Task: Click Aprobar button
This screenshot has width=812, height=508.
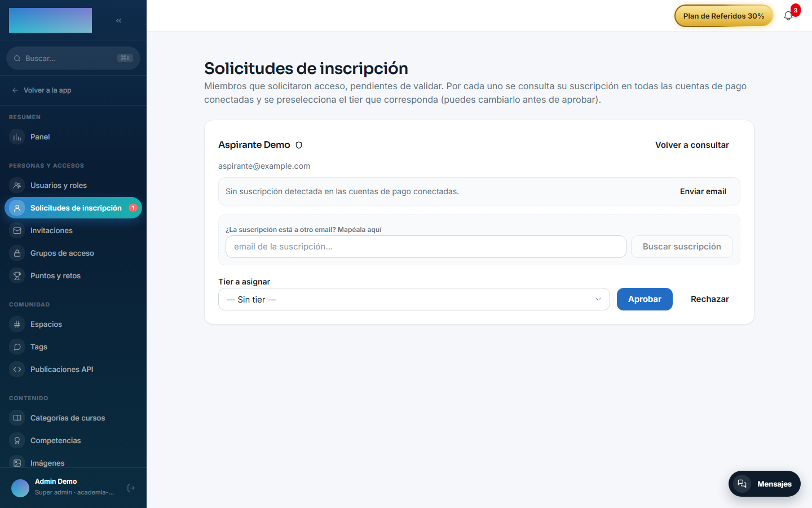Action: [x=645, y=299]
